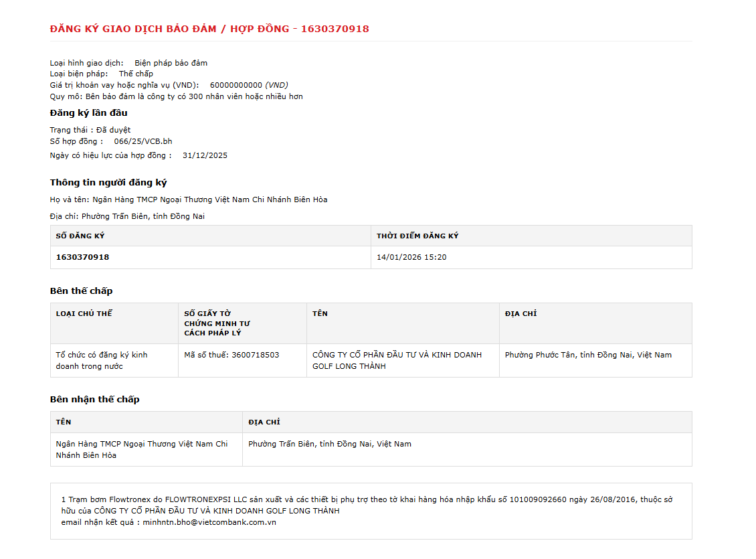Click the Trạng thái Đã duyệt status line
Viewport: 756px width, 559px height.
pyautogui.click(x=90, y=130)
